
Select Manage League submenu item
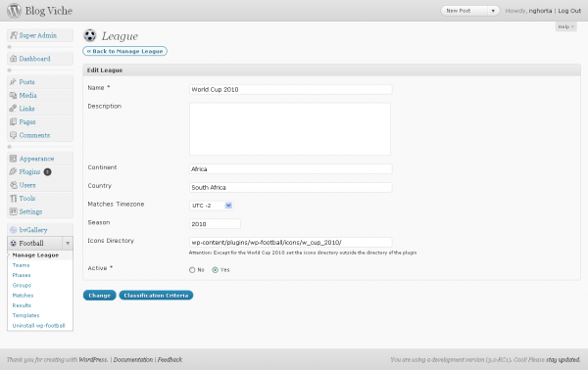coord(35,255)
